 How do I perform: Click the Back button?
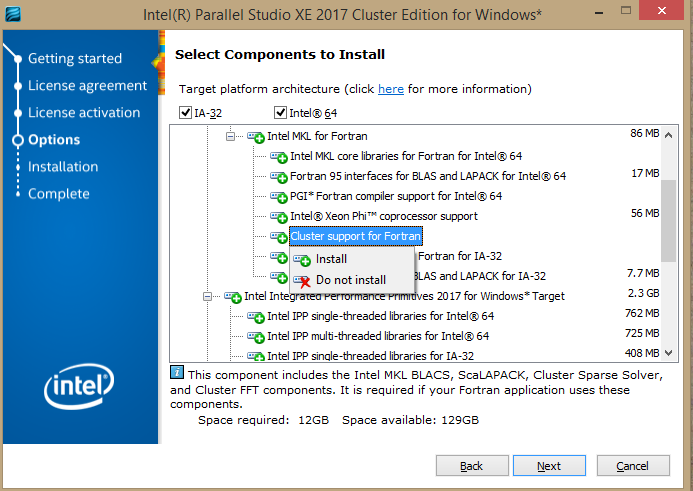[471, 466]
